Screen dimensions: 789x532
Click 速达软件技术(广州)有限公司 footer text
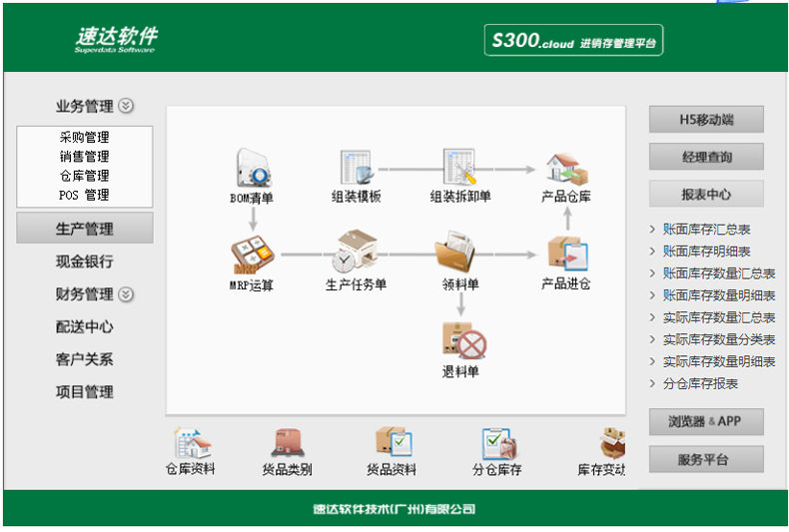(394, 509)
